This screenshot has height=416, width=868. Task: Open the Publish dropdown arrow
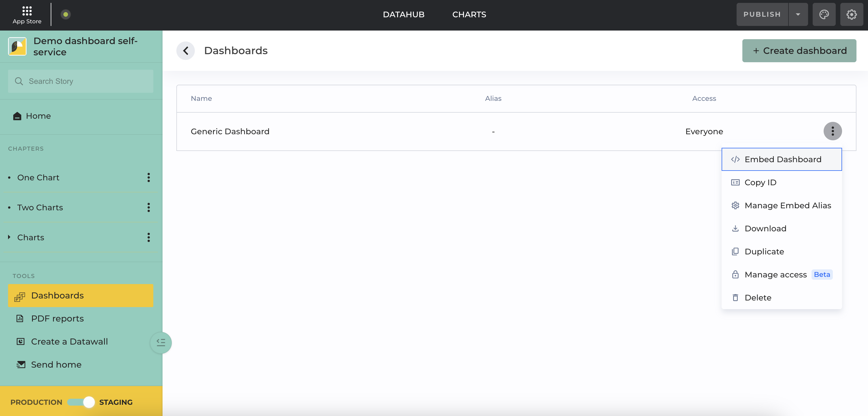coord(798,14)
